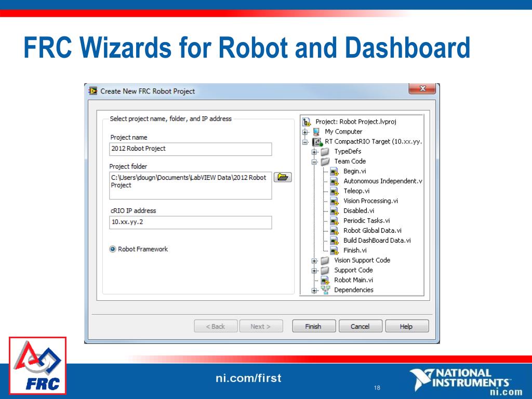Viewport: 532px width, 399px height.
Task: Select 'My Computer' tree label
Action: coord(343,131)
